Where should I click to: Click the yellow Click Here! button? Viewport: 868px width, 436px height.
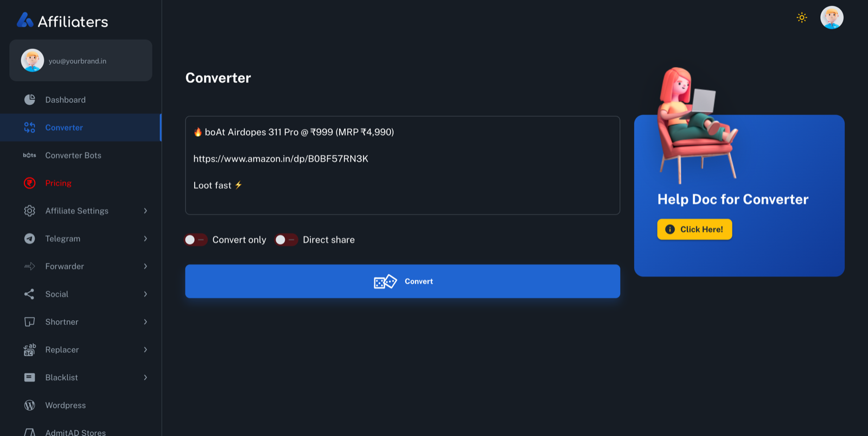pos(694,229)
